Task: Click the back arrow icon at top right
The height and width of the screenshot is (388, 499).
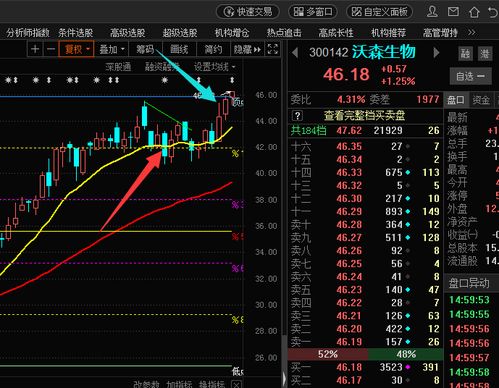Action: [493, 12]
